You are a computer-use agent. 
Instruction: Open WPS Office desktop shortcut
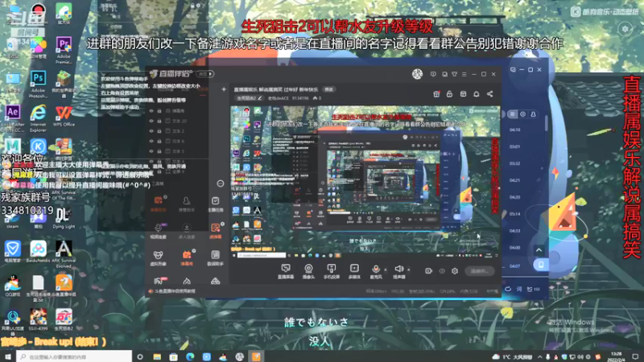(x=64, y=116)
